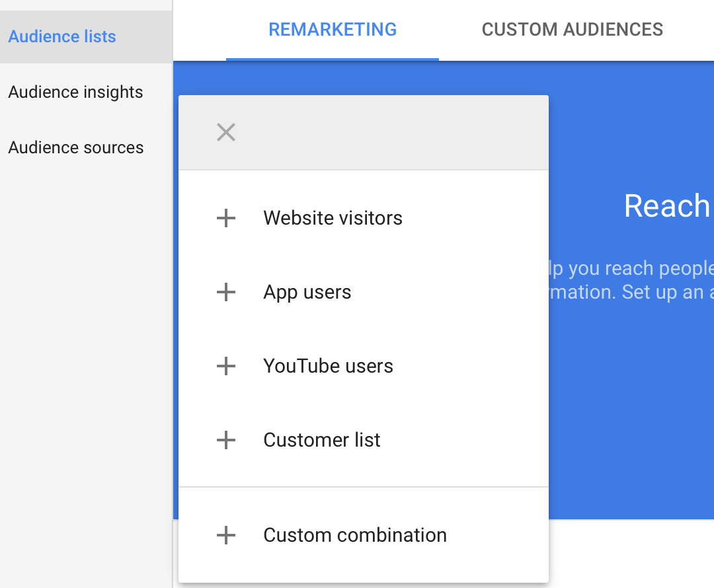Open Audience sources in the sidebar
This screenshot has height=588, width=714.
75,147
